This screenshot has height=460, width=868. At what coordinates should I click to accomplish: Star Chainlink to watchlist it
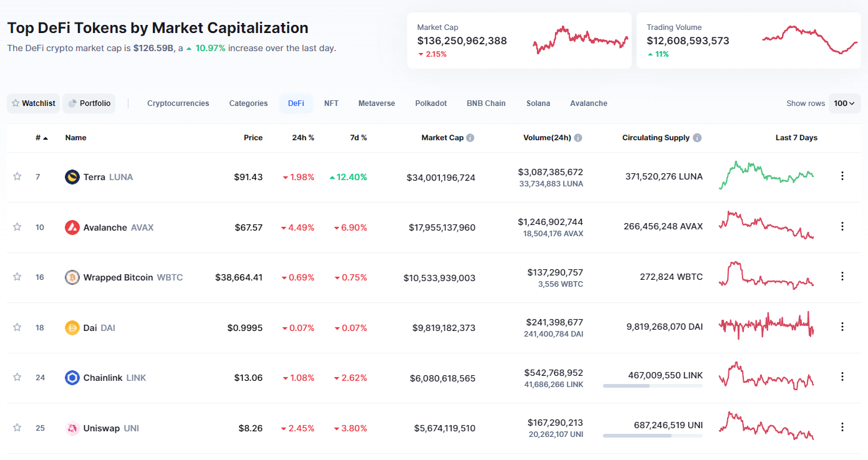[17, 377]
